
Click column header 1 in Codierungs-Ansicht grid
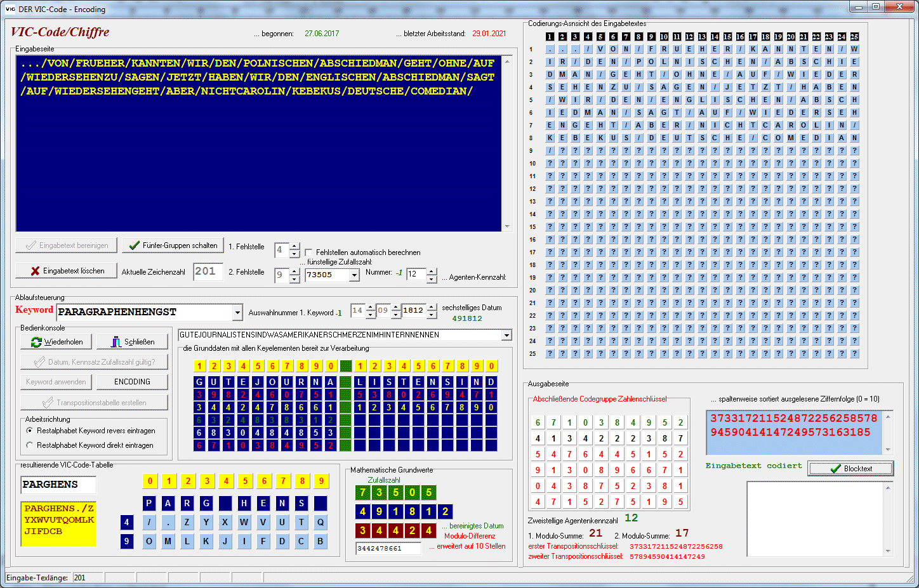coord(550,37)
